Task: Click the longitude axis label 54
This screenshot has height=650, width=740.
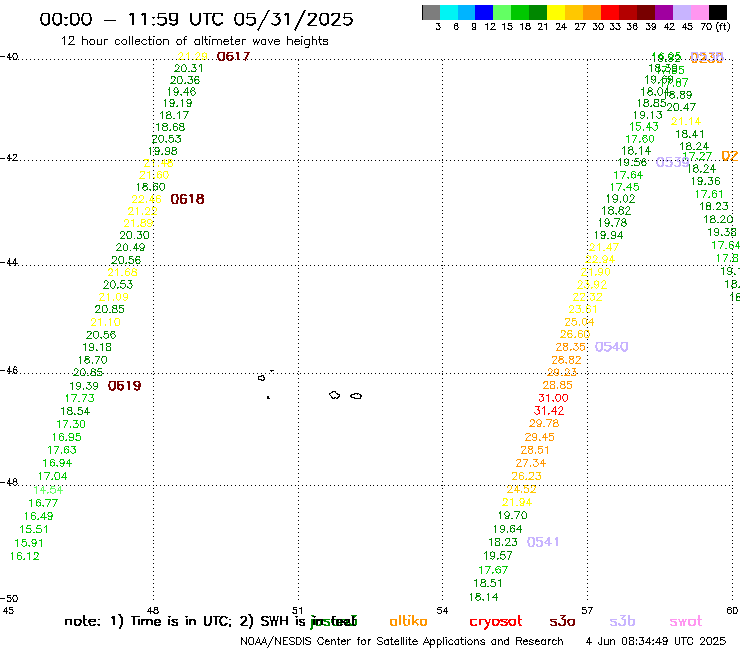Action: tap(442, 611)
